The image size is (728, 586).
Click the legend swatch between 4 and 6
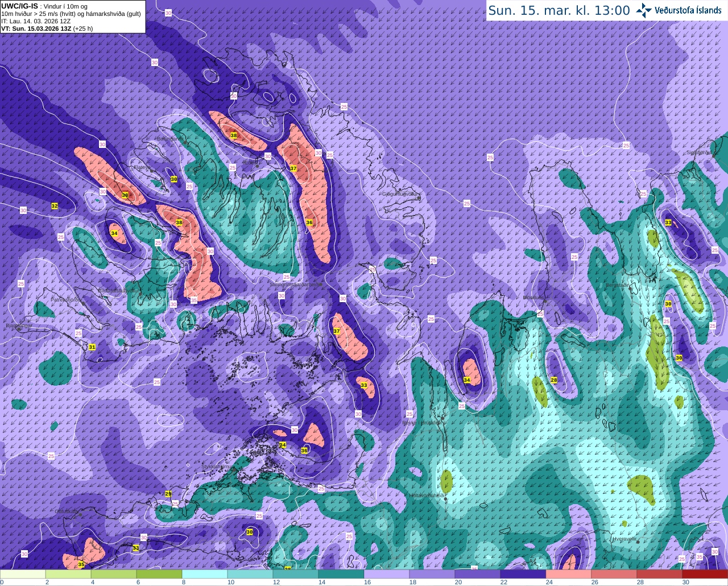click(114, 574)
